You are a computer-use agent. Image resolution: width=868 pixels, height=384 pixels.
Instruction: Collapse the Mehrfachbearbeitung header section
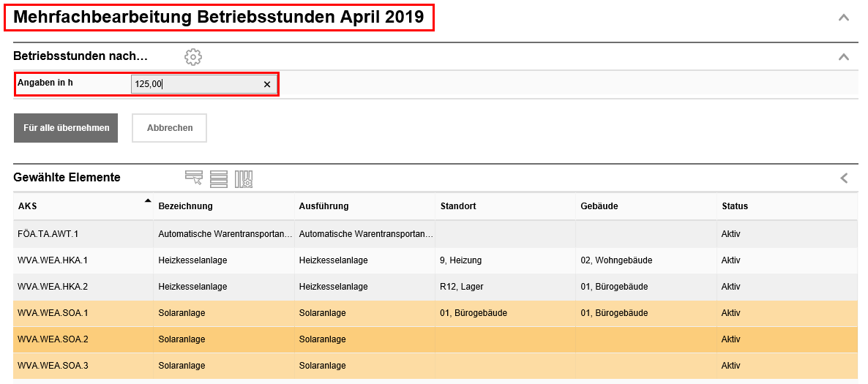(x=844, y=18)
